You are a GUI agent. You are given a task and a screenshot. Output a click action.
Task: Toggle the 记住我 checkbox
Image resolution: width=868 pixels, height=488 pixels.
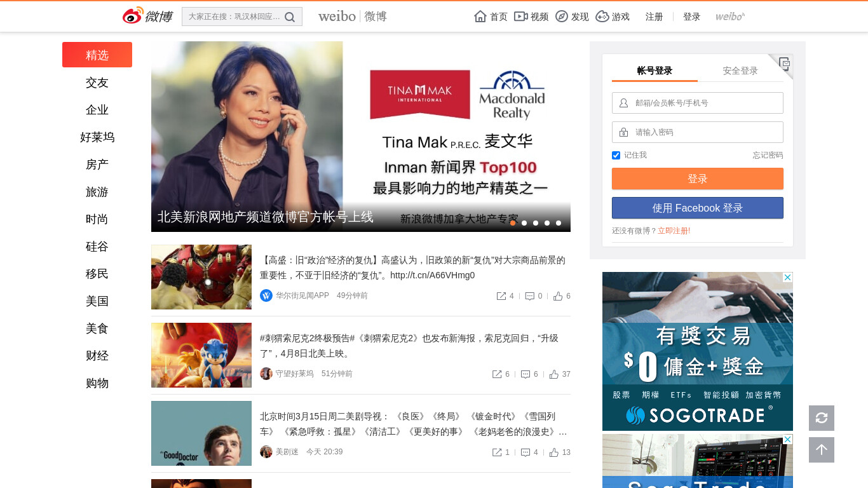(x=616, y=155)
